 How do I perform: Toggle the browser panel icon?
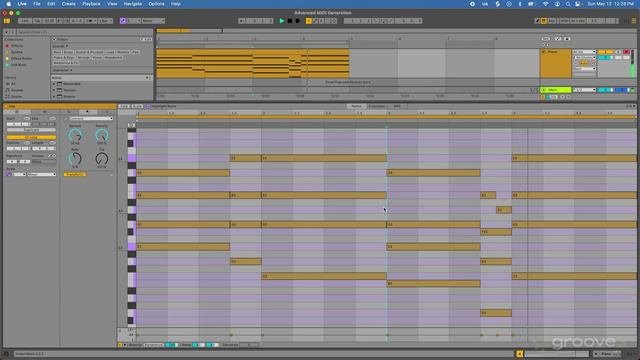[x=7, y=21]
